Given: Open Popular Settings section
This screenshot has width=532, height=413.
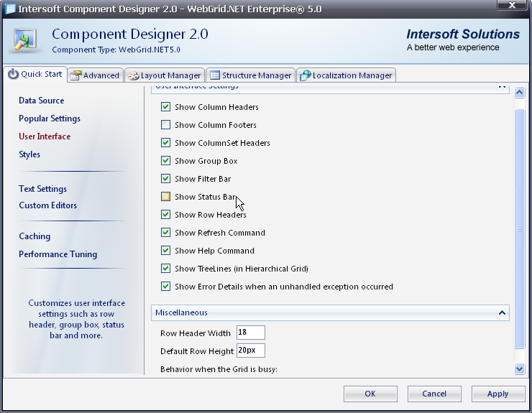Looking at the screenshot, I should (50, 119).
